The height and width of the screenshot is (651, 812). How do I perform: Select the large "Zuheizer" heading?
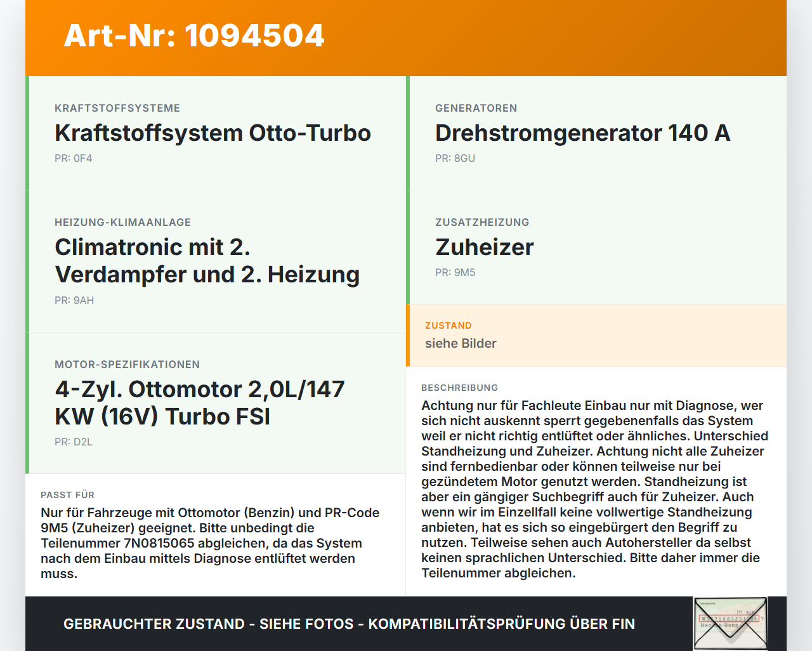(485, 247)
